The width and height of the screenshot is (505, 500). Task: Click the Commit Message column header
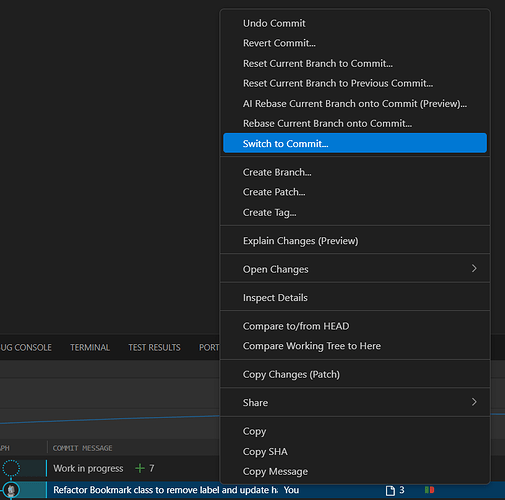[82, 448]
